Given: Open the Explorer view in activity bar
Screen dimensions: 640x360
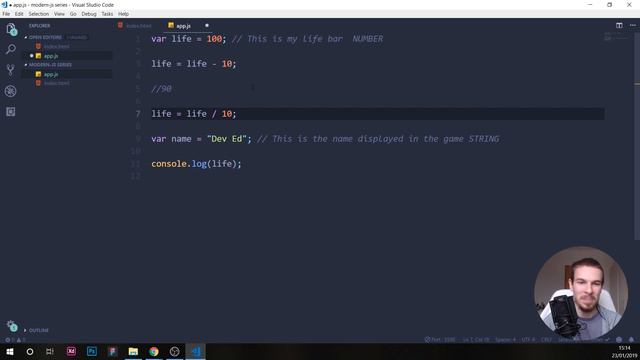Looking at the screenshot, I should (11, 29).
